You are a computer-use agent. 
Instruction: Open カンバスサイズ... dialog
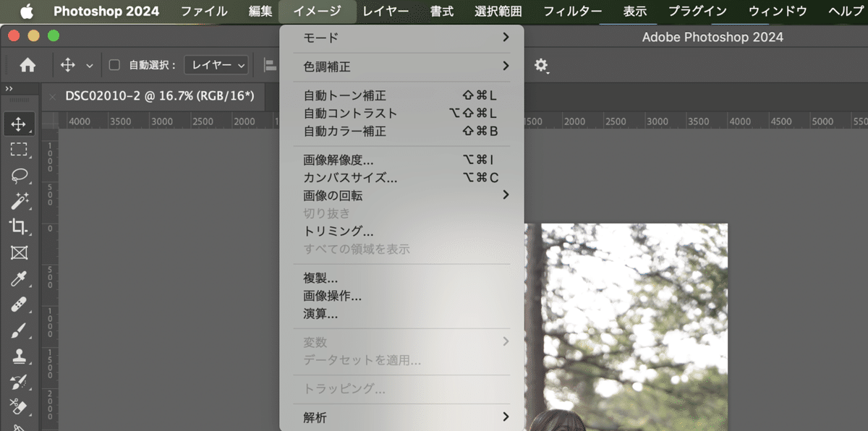pos(401,177)
